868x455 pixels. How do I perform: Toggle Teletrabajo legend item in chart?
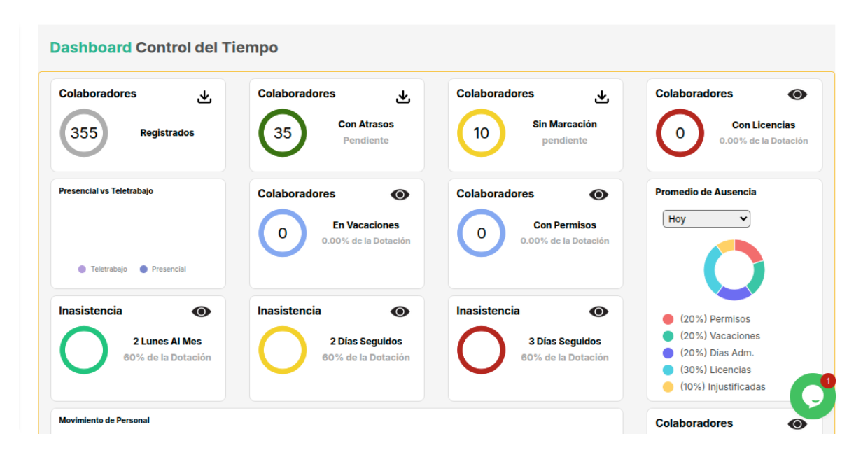click(x=103, y=269)
